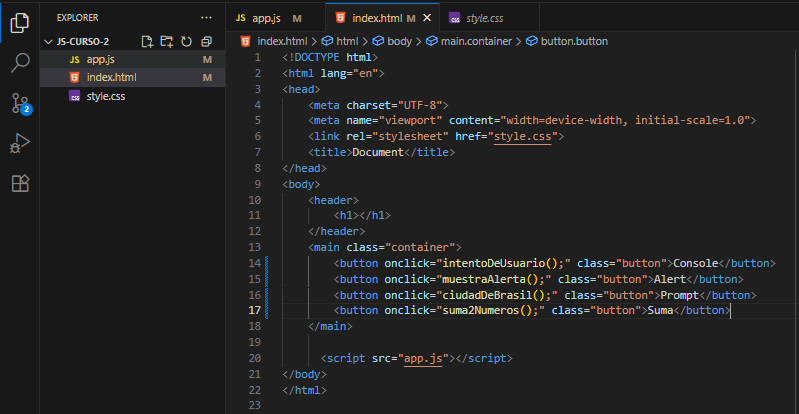This screenshot has height=414, width=799.
Task: Click the suma2Numeros function name in code
Action: (x=481, y=310)
